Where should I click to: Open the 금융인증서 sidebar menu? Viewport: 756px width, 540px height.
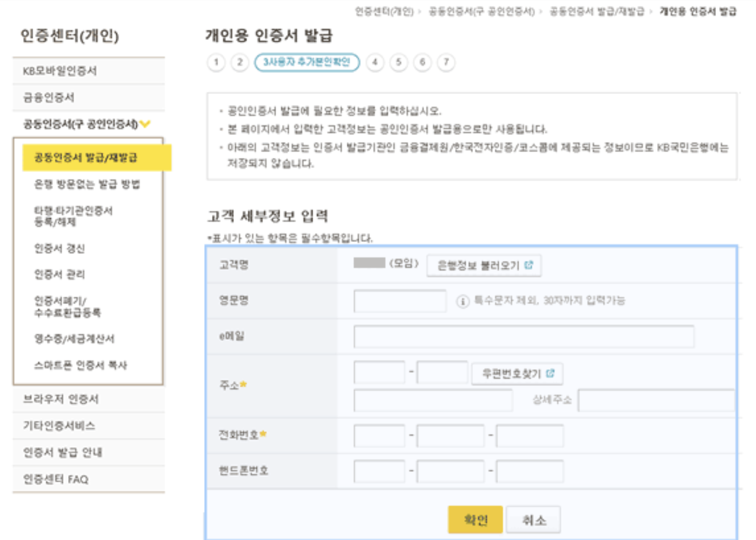click(x=49, y=97)
